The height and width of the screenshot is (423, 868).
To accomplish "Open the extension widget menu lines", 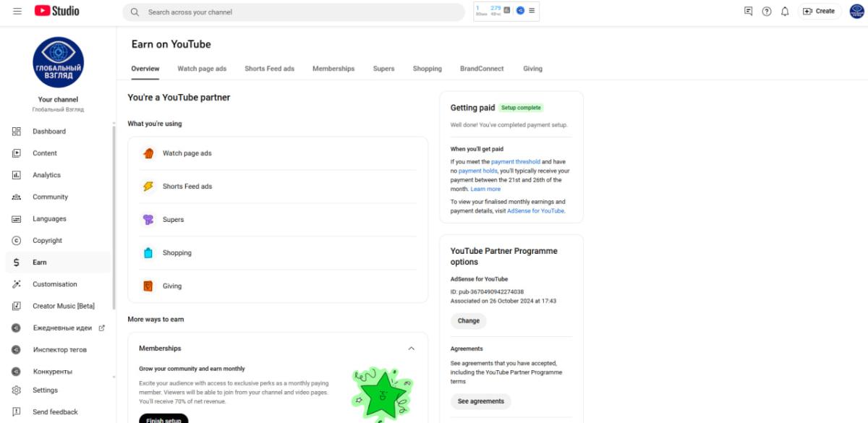I will coord(532,11).
